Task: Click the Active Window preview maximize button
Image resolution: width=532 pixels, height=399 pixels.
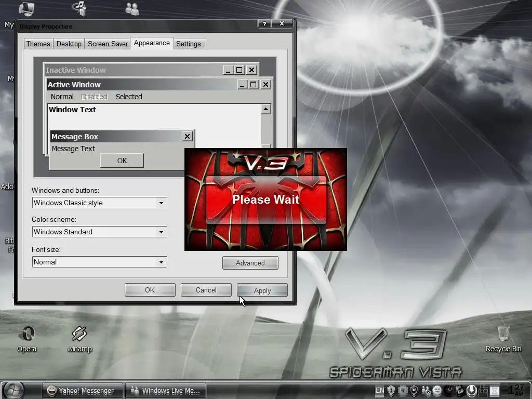Action: coord(253,85)
